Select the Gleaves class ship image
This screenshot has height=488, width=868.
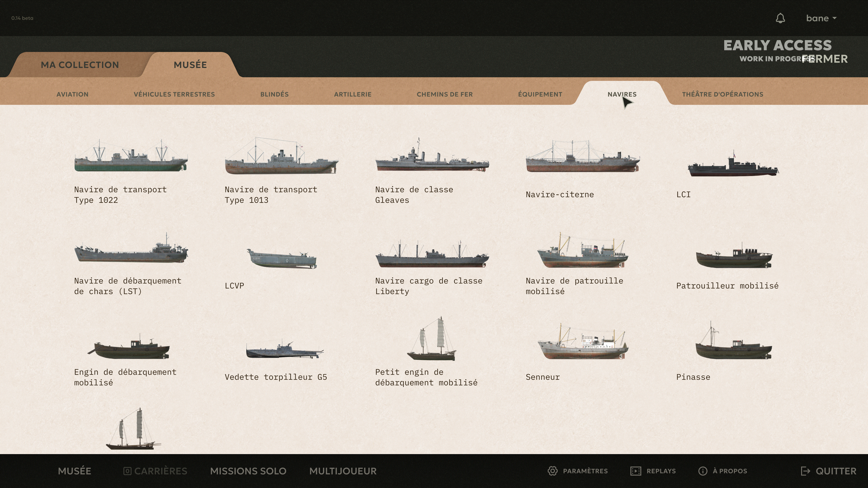(432, 155)
